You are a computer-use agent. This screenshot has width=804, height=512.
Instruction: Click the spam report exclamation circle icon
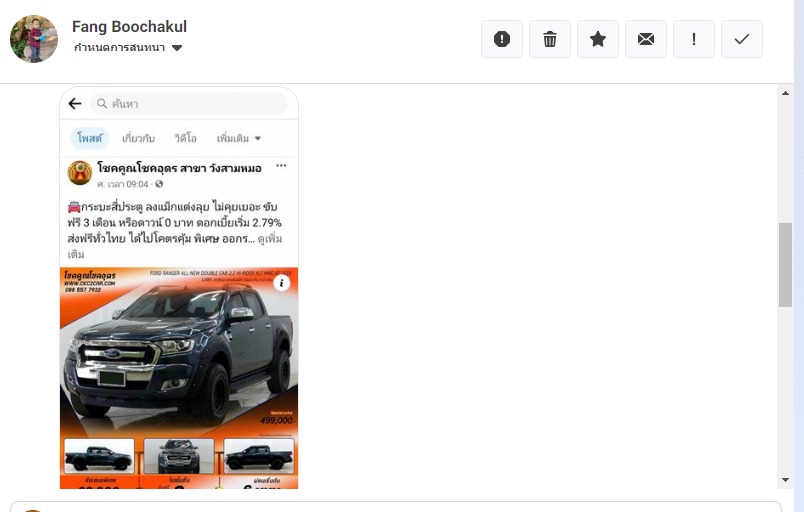(x=501, y=39)
